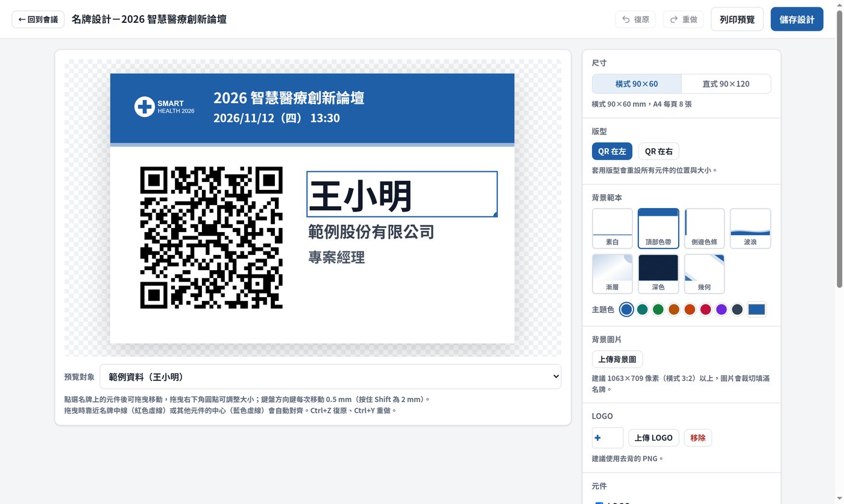
Task: Pick the 頂部色帶 background template
Action: pyautogui.click(x=658, y=228)
